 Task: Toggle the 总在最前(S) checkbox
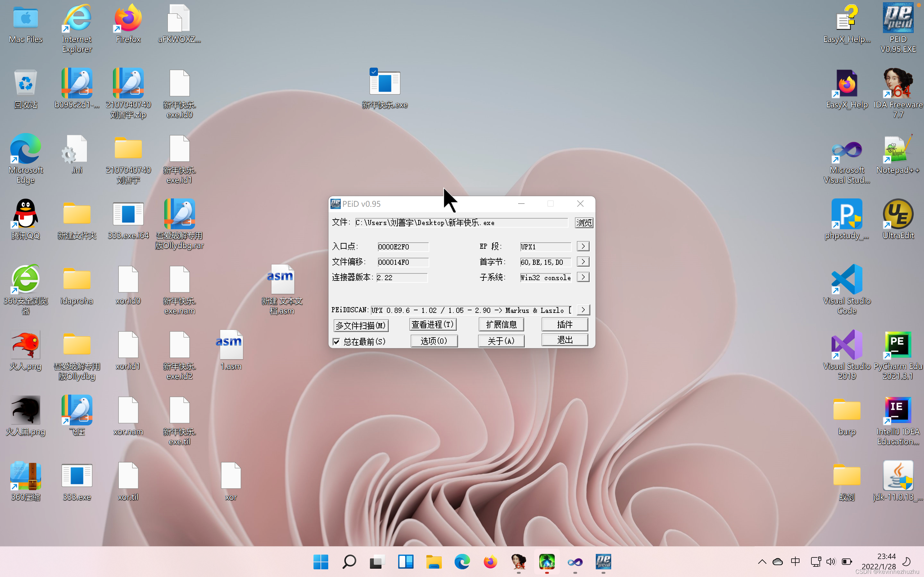click(x=336, y=341)
